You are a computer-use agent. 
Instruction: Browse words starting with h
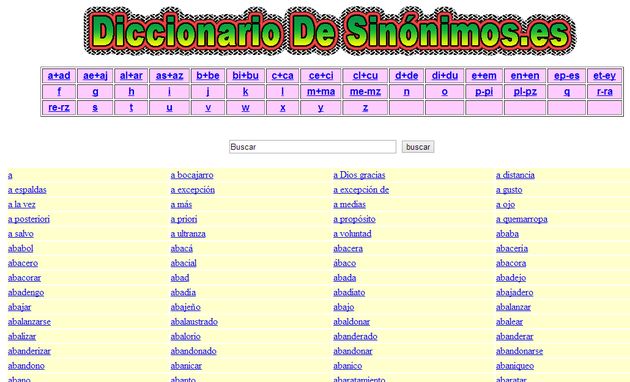[131, 92]
